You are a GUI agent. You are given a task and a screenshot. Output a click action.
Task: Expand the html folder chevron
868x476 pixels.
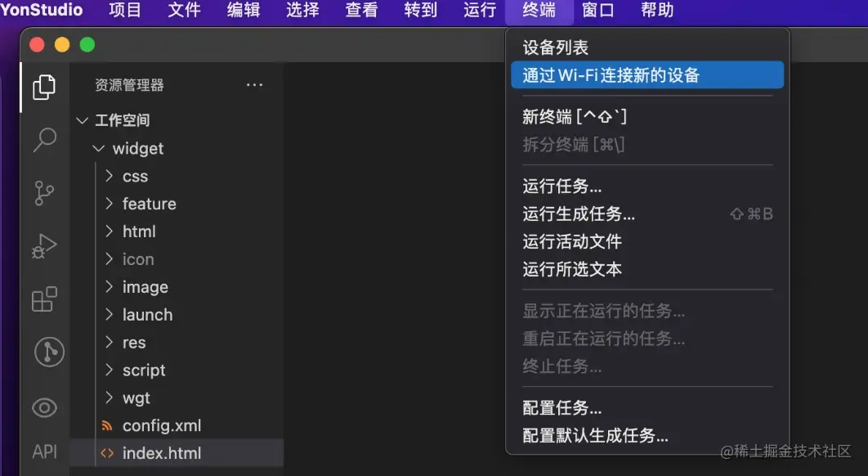[x=109, y=231]
